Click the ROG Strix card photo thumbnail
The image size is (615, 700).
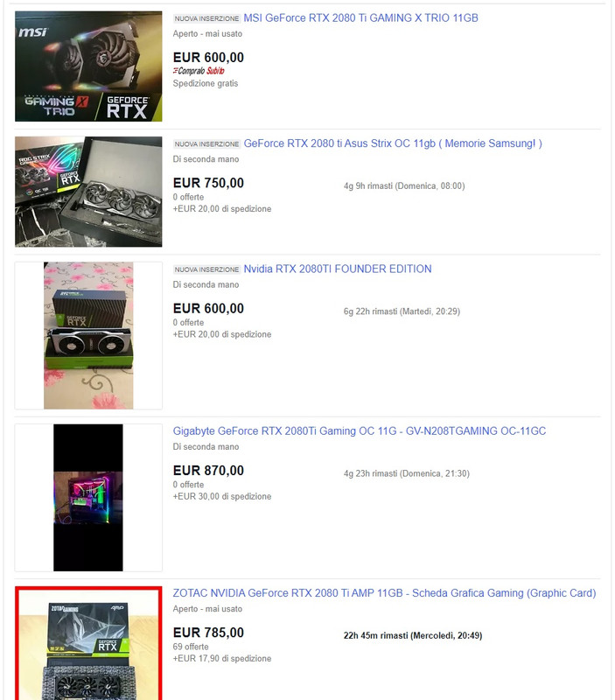tap(88, 192)
